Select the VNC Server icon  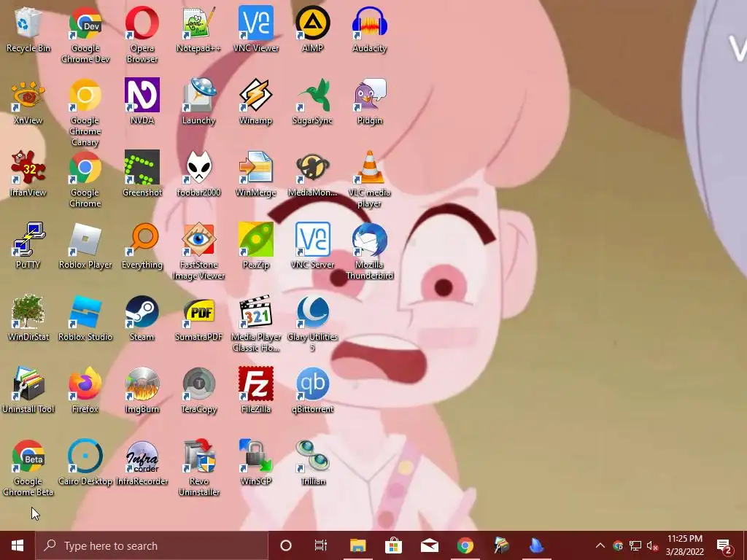[x=312, y=246]
